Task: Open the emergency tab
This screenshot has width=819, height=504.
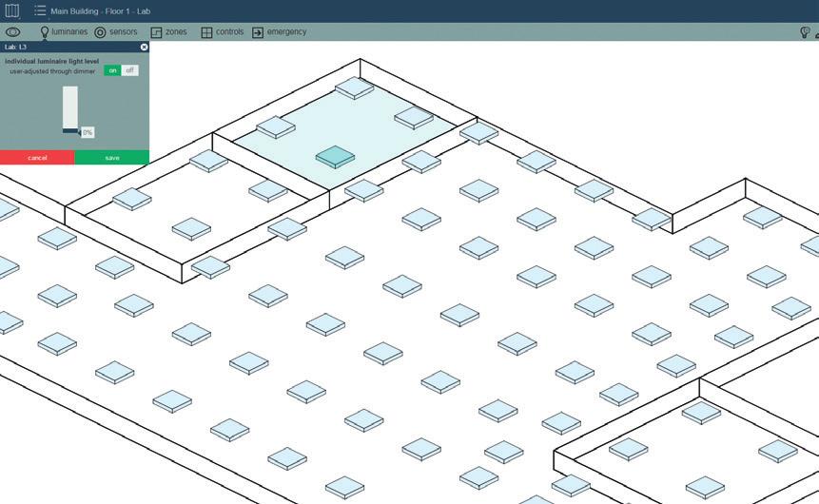Action: (280, 32)
